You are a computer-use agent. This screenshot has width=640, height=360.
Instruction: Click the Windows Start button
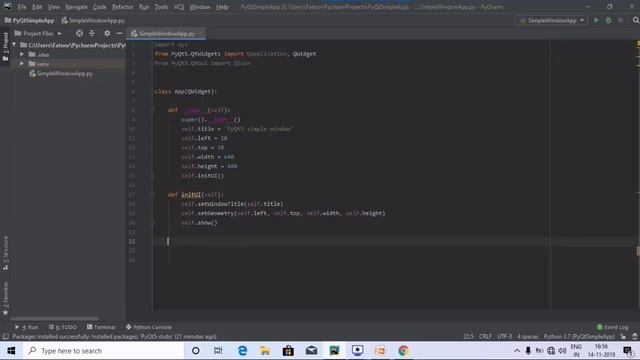pyautogui.click(x=11, y=351)
